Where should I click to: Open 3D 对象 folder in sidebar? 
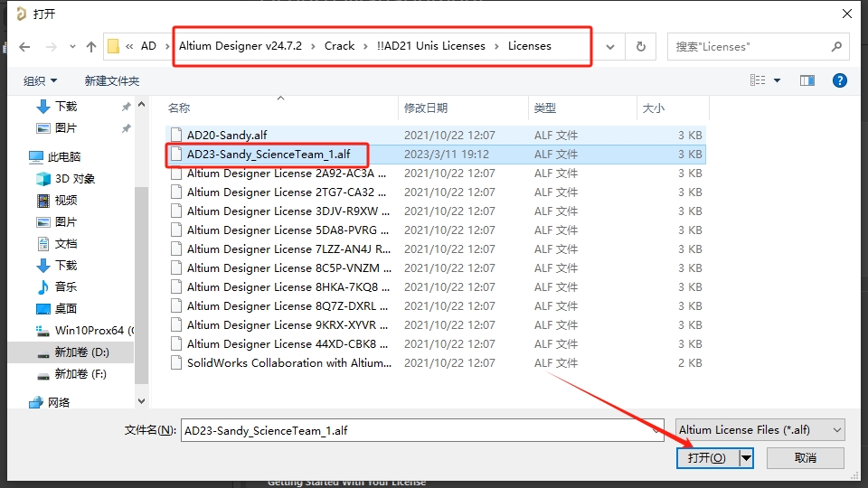click(x=75, y=179)
